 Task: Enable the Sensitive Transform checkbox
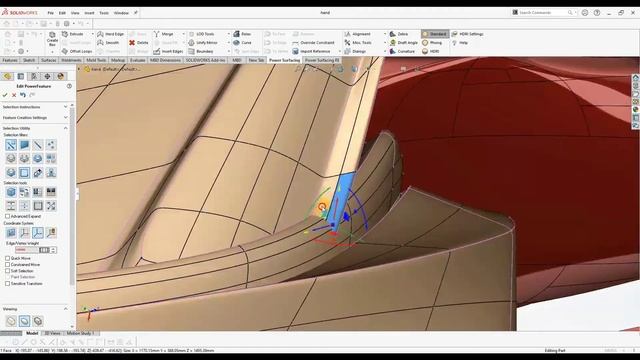pos(7,283)
